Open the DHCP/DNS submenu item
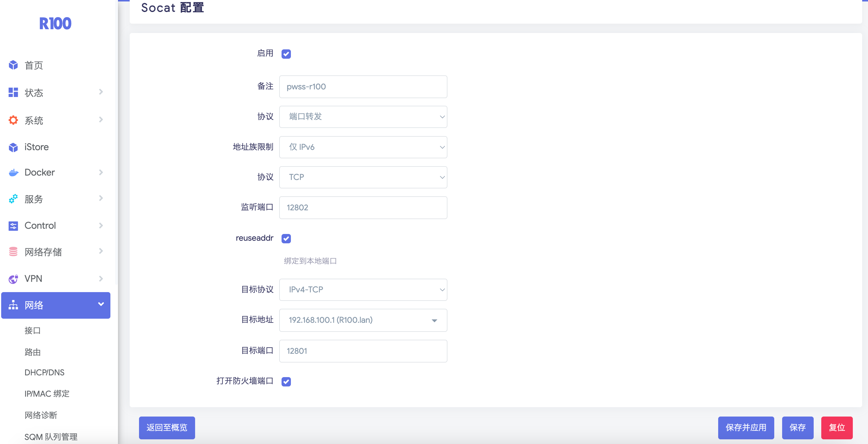868x444 pixels. coord(44,372)
